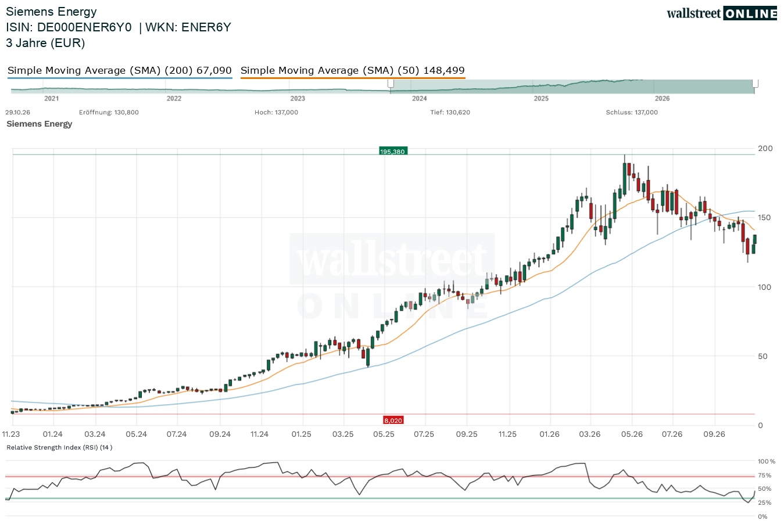Screen dimensions: 784x532
Task: Click the 01.26 date on the x-axis
Action: (549, 434)
